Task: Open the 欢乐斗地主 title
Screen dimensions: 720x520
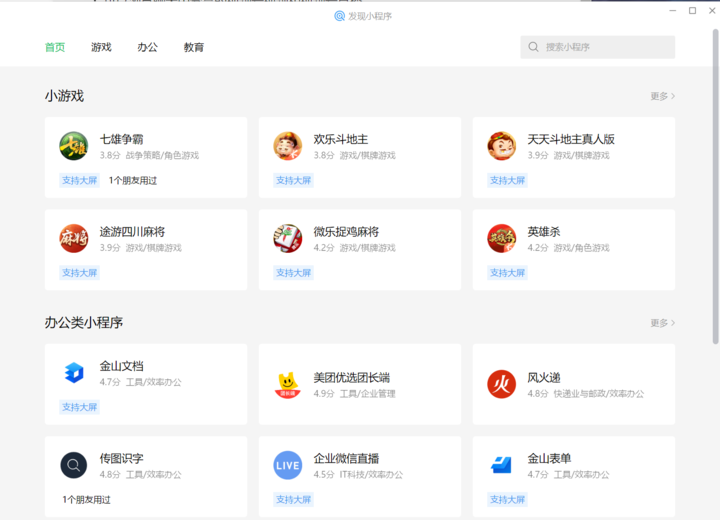Action: 341,139
